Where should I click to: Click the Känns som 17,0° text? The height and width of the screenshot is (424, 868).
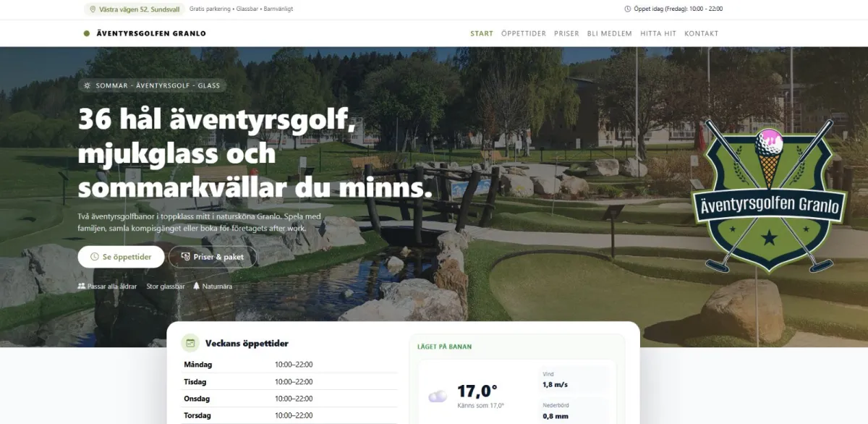click(x=480, y=406)
